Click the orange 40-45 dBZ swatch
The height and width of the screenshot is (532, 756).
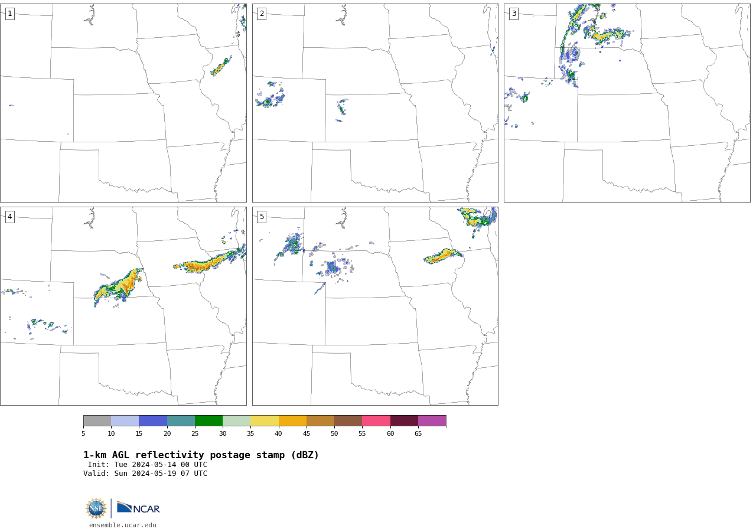292,421
